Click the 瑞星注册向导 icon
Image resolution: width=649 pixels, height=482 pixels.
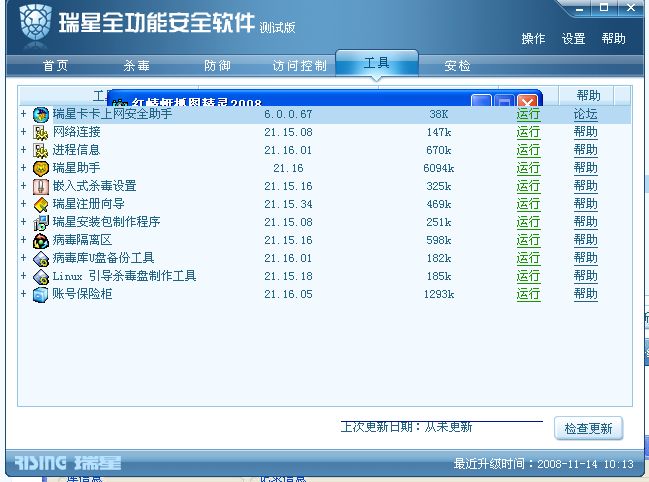point(41,205)
